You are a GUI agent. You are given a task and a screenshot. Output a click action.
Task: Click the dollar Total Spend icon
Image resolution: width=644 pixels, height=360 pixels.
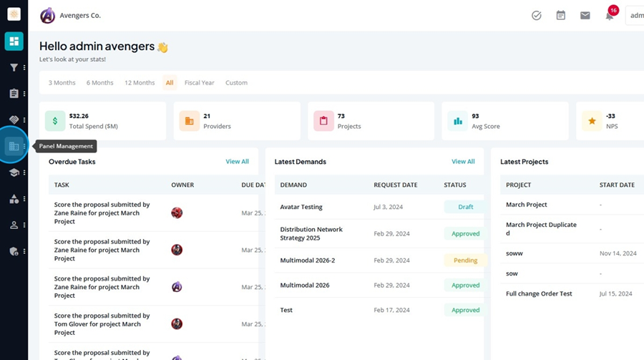[x=55, y=121]
